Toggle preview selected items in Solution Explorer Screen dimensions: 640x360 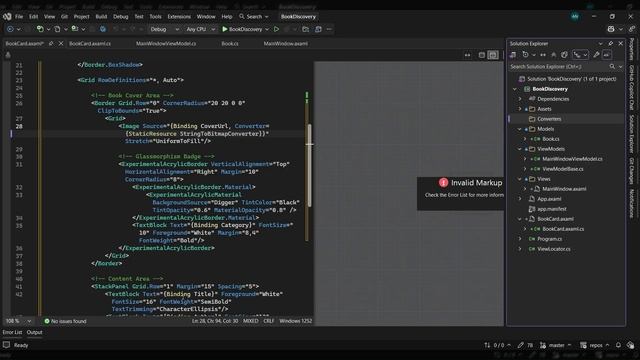[x=607, y=55]
